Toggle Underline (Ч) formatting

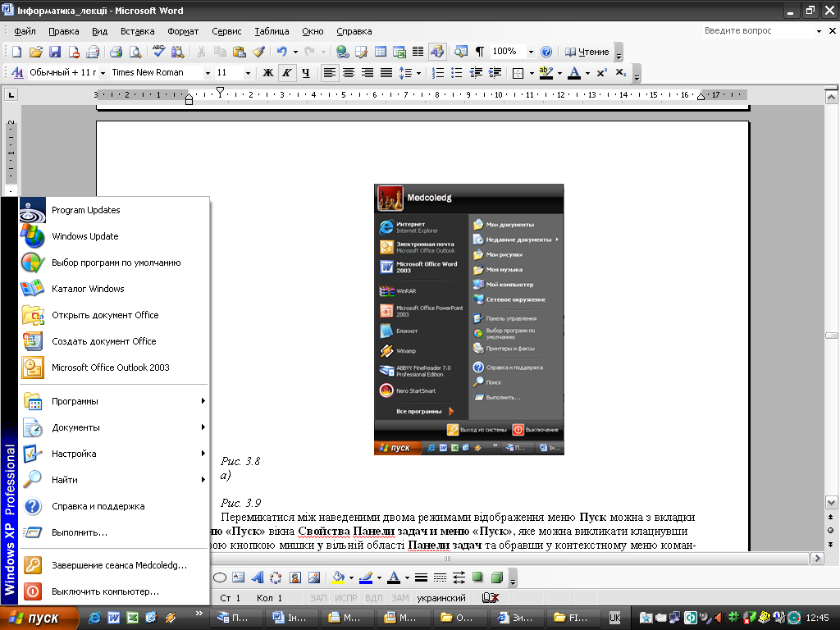(x=306, y=73)
